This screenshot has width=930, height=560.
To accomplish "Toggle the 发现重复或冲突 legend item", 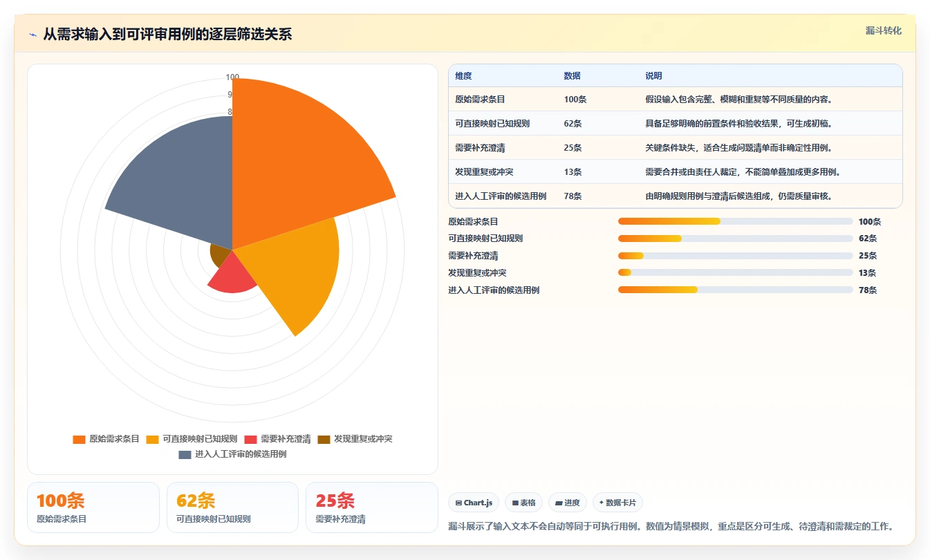I will click(x=355, y=439).
